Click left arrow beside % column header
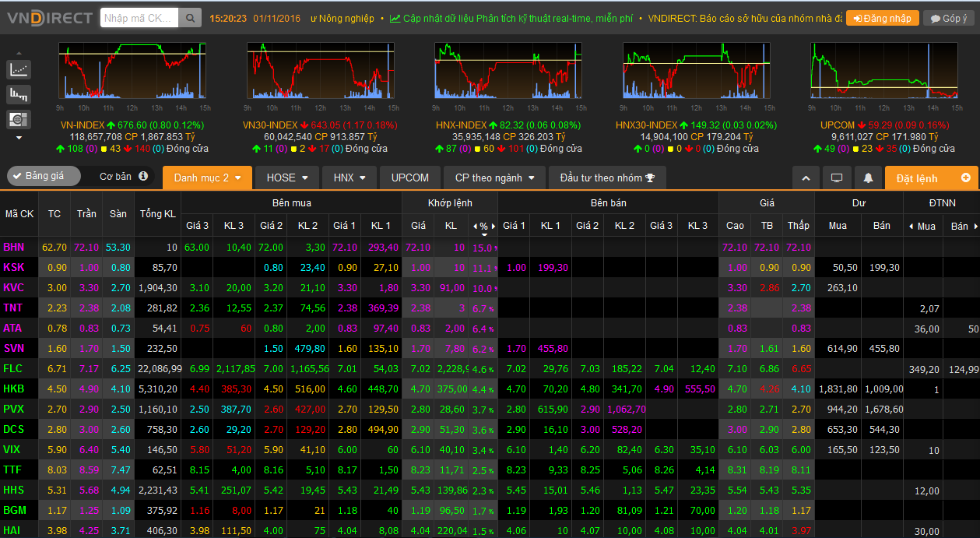The height and width of the screenshot is (538, 980). pyautogui.click(x=476, y=226)
